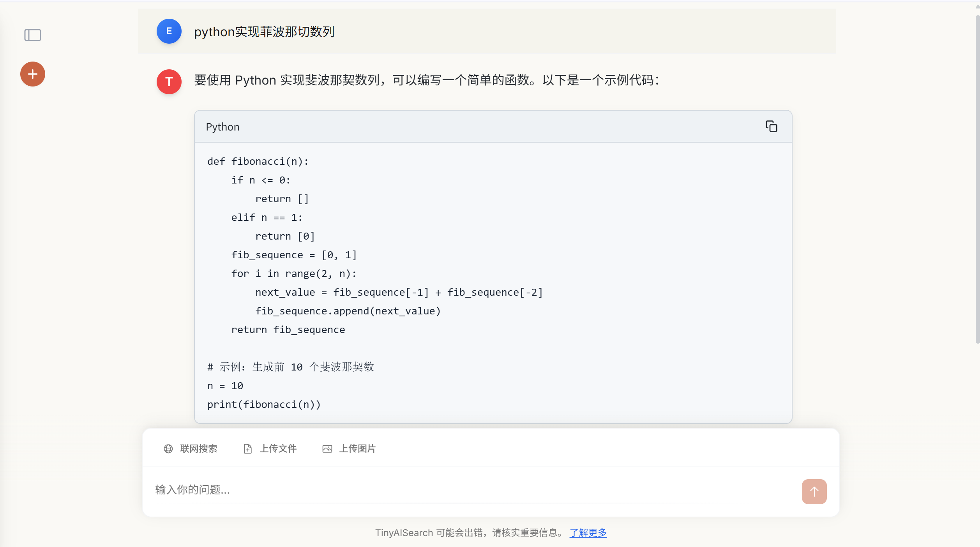The width and height of the screenshot is (980, 547).
Task: Click the TinyAISearch disclaimer text
Action: (x=468, y=533)
